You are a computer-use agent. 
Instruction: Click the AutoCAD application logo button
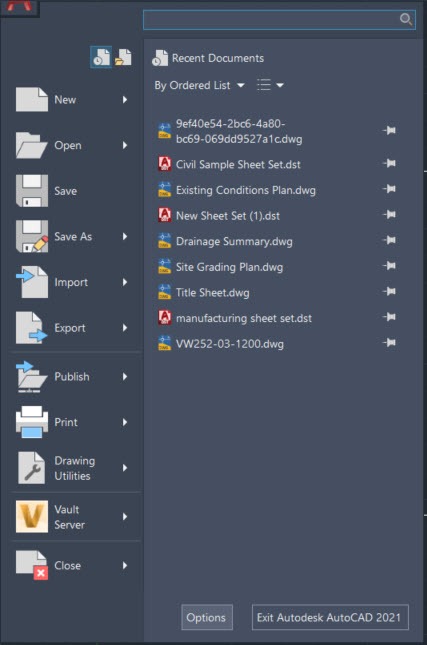(x=20, y=7)
